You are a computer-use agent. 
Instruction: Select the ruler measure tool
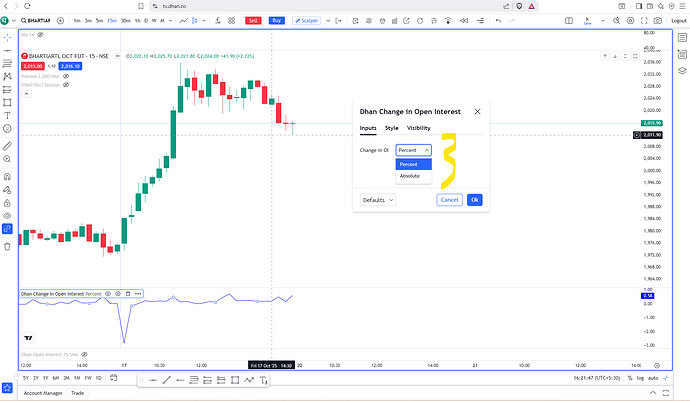pyautogui.click(x=7, y=146)
